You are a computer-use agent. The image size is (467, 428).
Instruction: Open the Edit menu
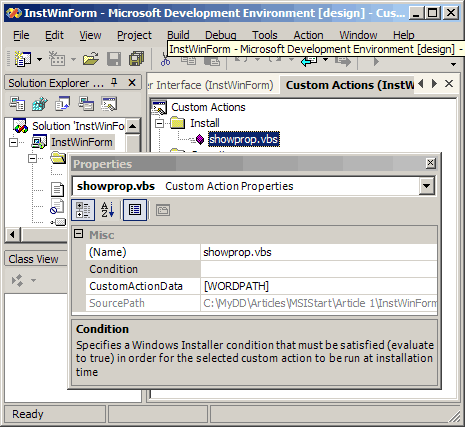click(x=54, y=35)
